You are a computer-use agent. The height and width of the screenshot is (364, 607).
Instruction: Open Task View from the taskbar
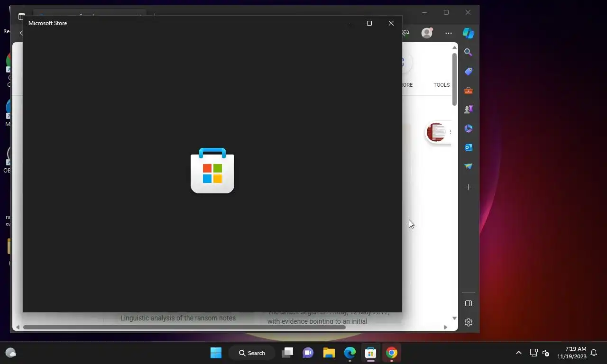(287, 353)
